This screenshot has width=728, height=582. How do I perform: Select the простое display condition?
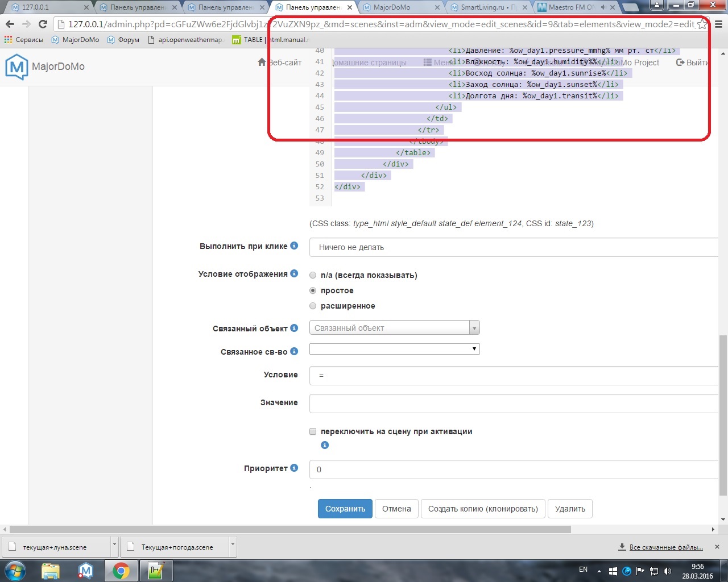coord(313,290)
